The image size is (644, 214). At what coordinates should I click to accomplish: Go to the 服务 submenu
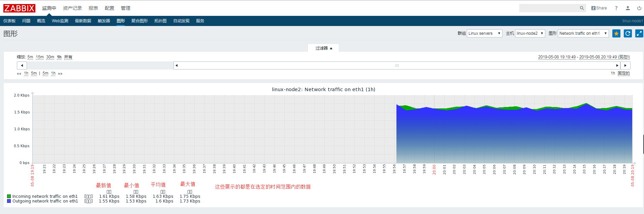click(x=200, y=21)
